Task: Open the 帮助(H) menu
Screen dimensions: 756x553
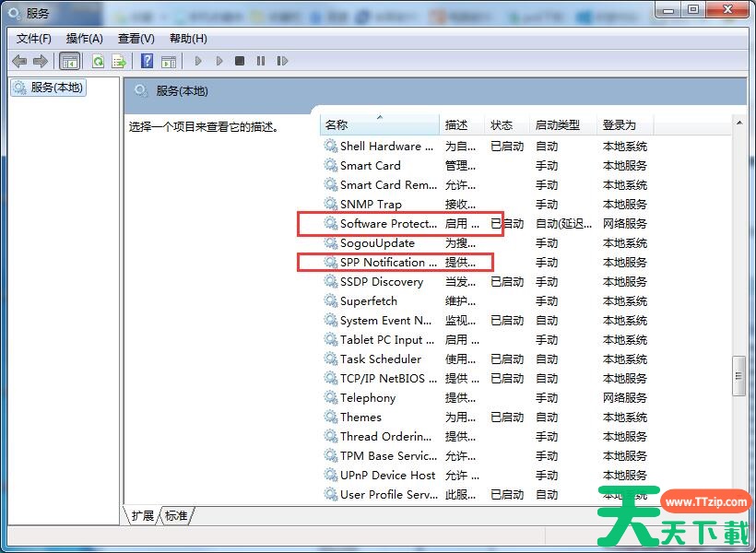Action: [188, 39]
